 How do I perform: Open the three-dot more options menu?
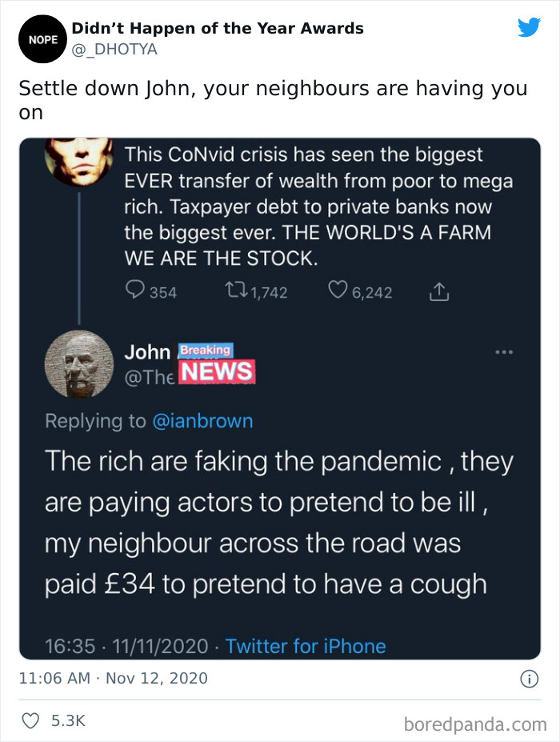click(503, 351)
